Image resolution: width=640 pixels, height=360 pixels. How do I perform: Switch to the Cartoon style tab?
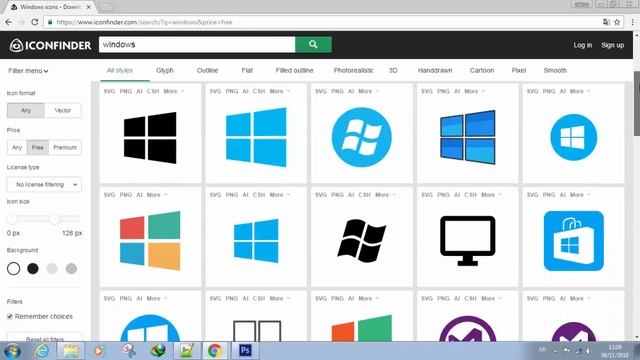click(482, 70)
